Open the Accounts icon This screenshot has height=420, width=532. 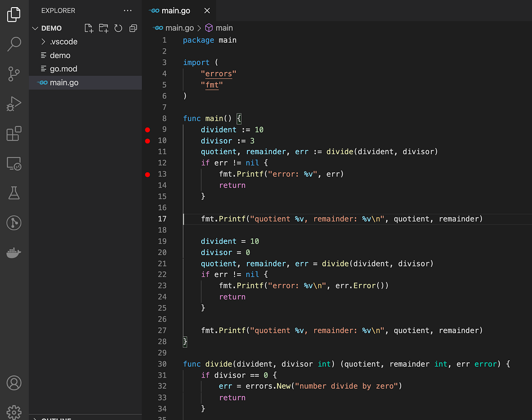tap(14, 383)
